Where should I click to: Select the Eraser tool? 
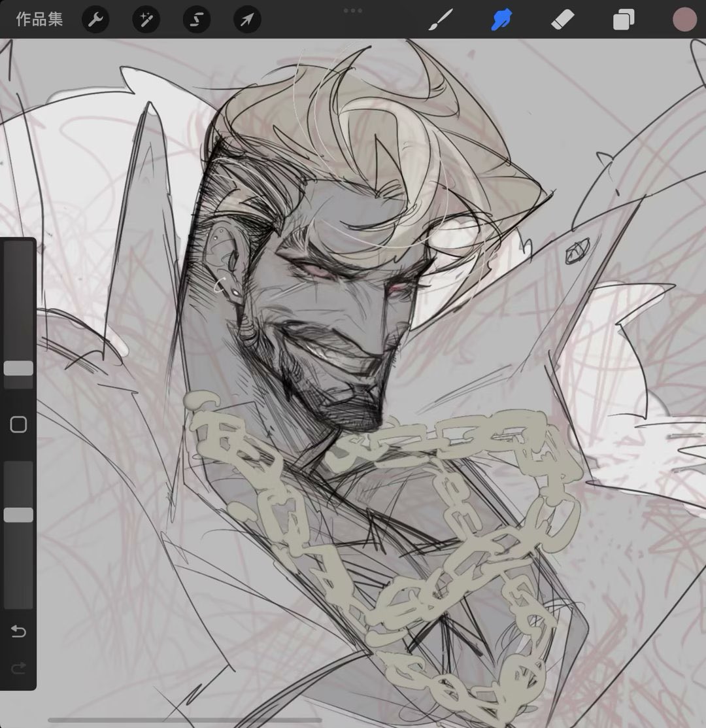[x=562, y=20]
